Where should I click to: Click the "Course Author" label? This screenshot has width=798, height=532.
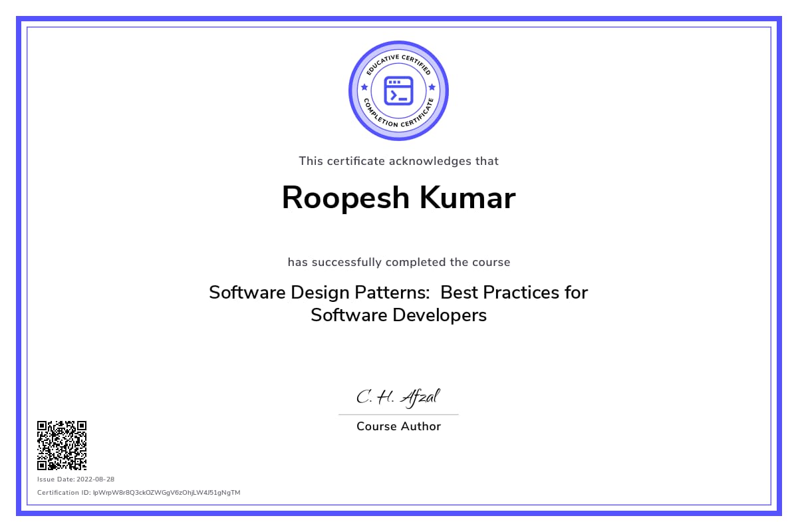[398, 426]
